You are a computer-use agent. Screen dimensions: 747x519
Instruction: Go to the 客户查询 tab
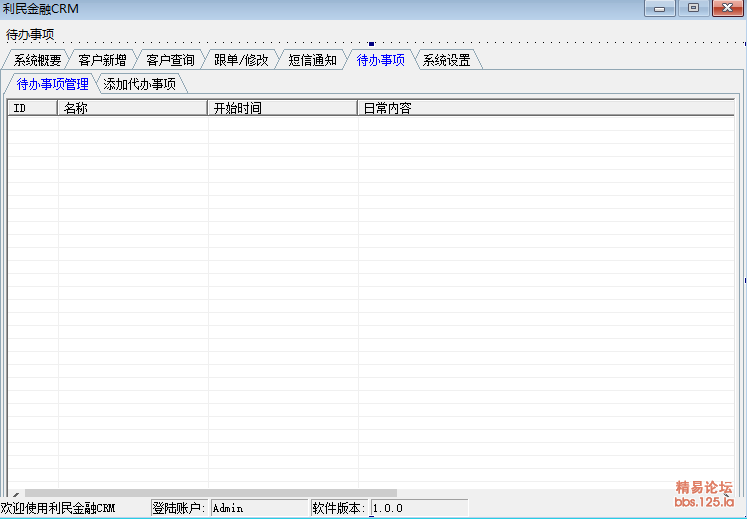coord(170,60)
